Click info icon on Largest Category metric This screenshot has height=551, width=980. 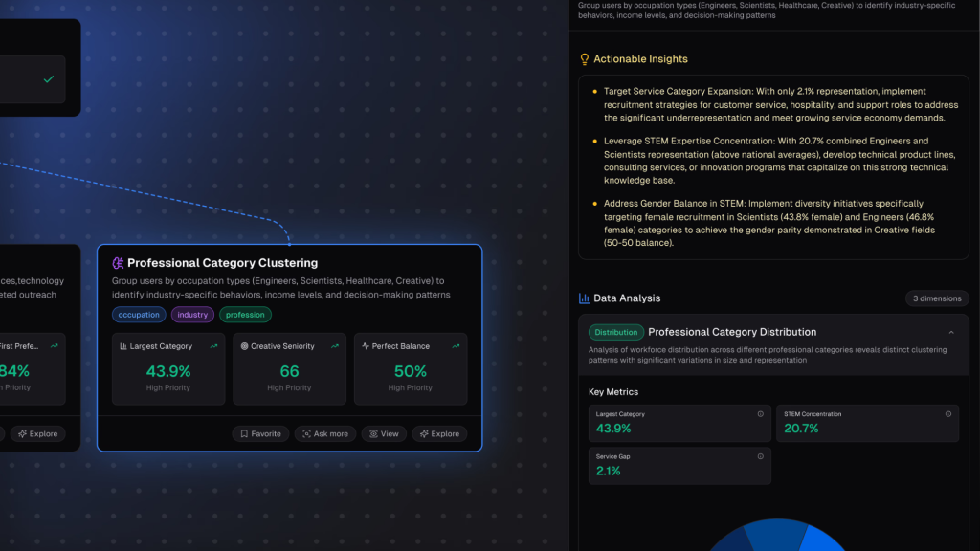761,414
